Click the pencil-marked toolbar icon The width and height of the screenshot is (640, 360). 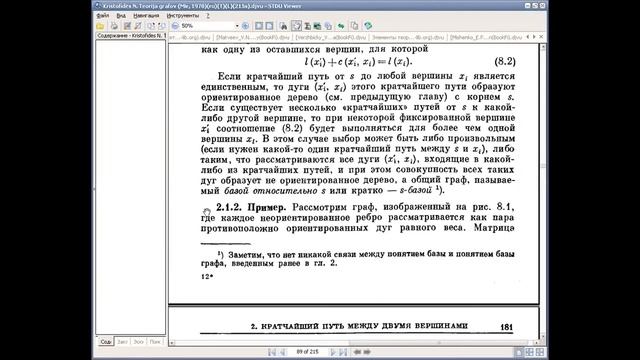point(138,26)
